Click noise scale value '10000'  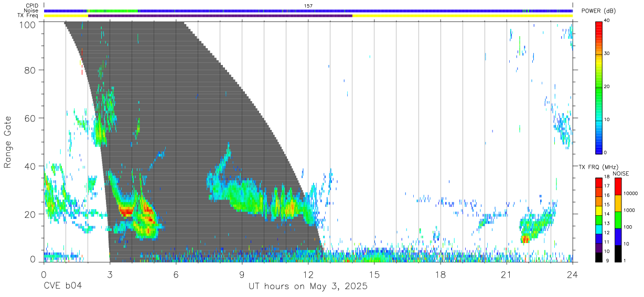point(631,194)
